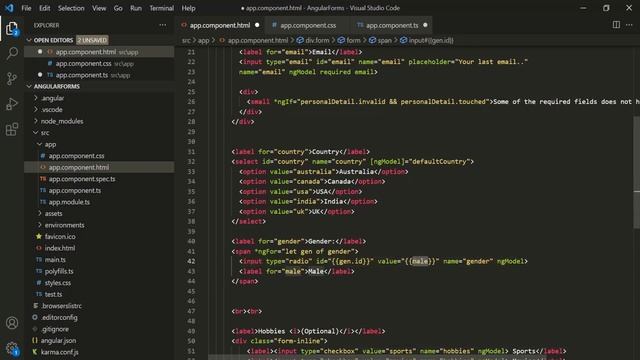Viewport: 640px width, 360px height.
Task: Open the Run menu
Action: tap(136, 8)
